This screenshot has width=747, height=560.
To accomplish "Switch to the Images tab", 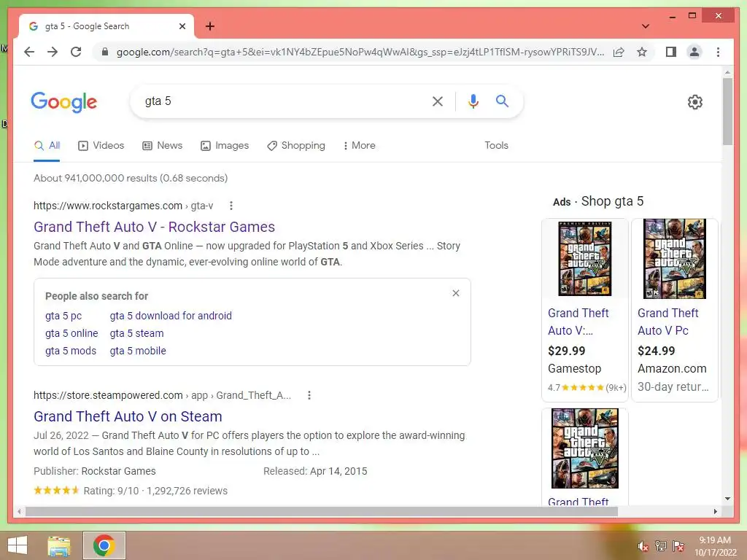I will tap(225, 146).
